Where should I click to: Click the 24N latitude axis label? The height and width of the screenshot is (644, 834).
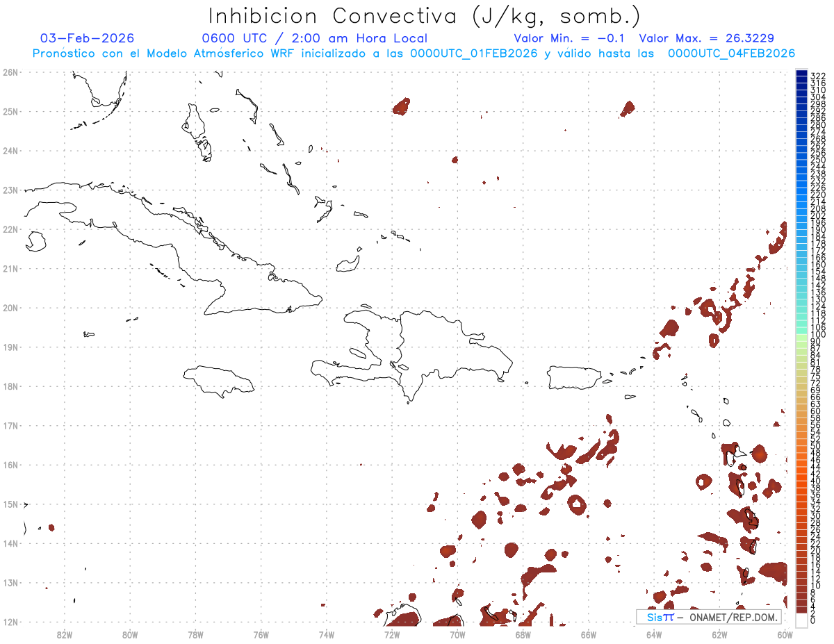[x=11, y=151]
